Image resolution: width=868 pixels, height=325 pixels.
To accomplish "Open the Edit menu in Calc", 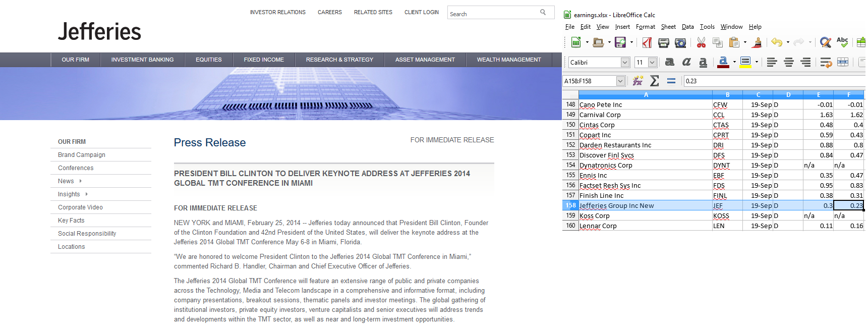I will pyautogui.click(x=586, y=27).
